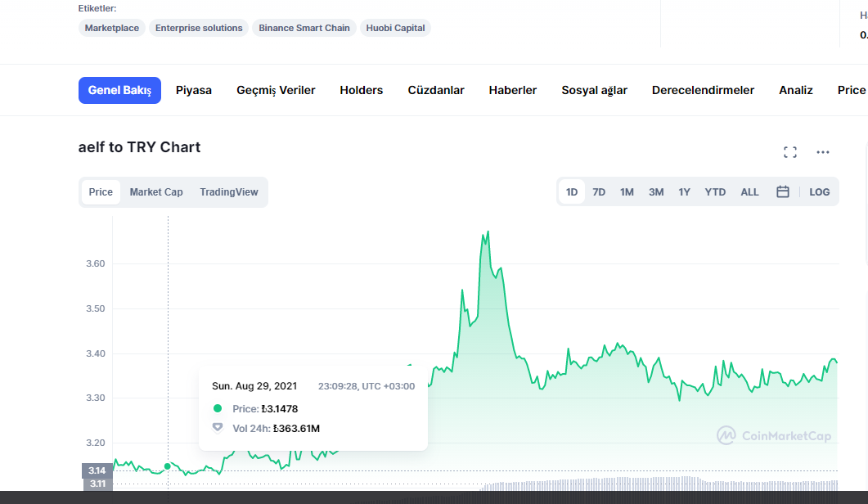Click the tooltip date Sun. Aug 29, 2021
Viewport: 868px width, 504px height.
254,386
